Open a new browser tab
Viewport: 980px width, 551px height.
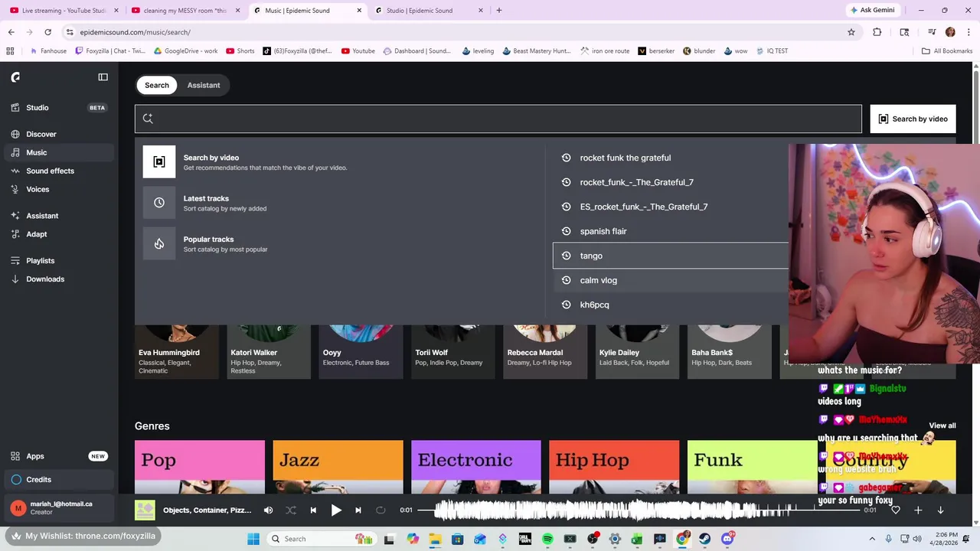499,11
